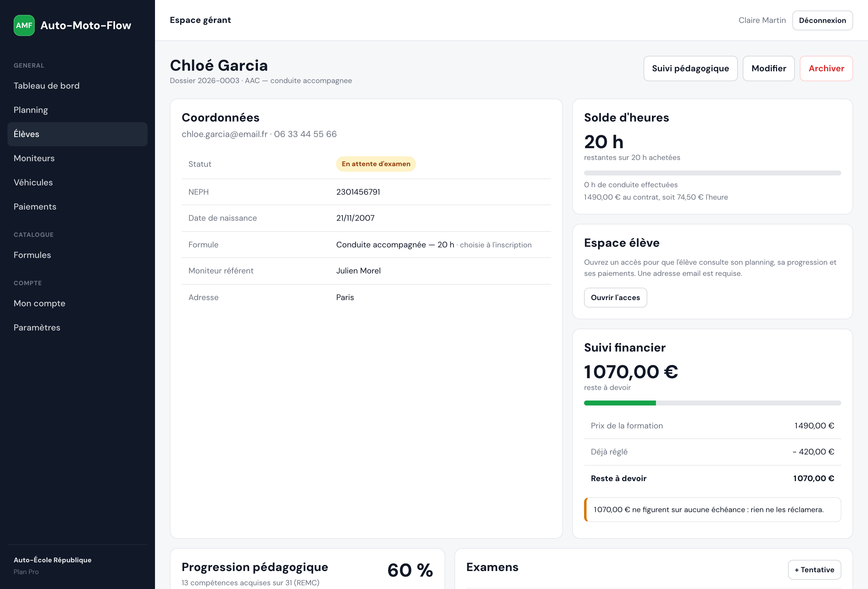The height and width of the screenshot is (589, 868).
Task: Click Prix de la formation 1490,00 € amount
Action: (814, 426)
